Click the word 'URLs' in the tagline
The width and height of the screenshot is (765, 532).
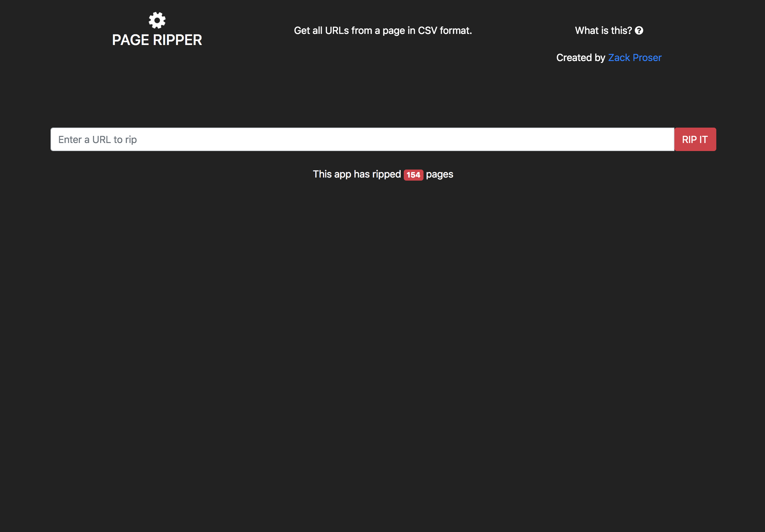pyautogui.click(x=337, y=31)
